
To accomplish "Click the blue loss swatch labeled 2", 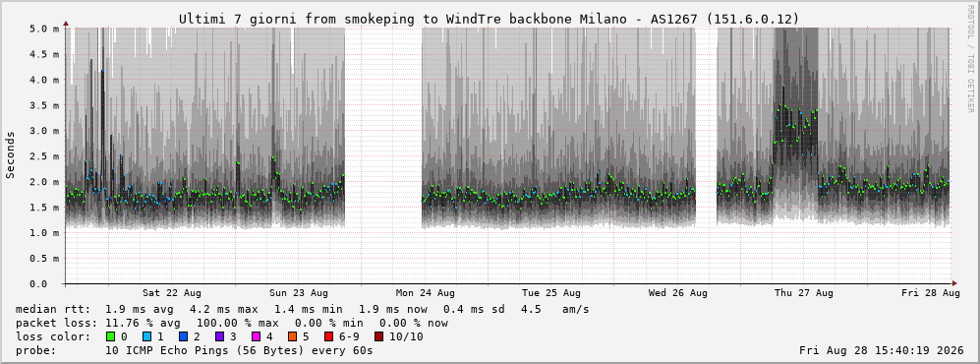I will 184,336.
